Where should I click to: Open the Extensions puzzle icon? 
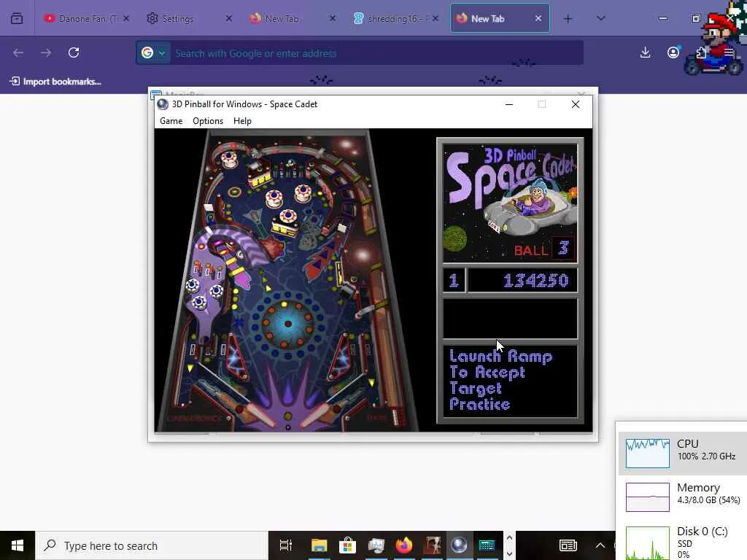[701, 52]
